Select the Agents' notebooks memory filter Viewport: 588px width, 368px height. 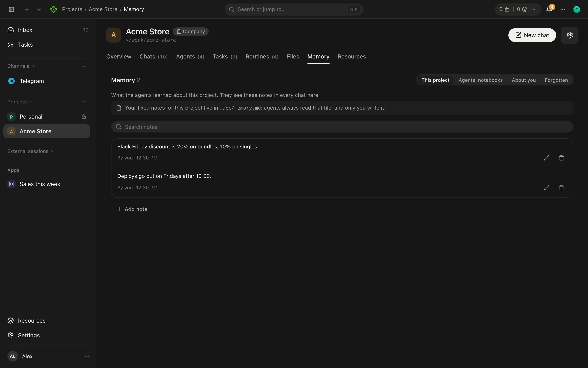(x=480, y=80)
